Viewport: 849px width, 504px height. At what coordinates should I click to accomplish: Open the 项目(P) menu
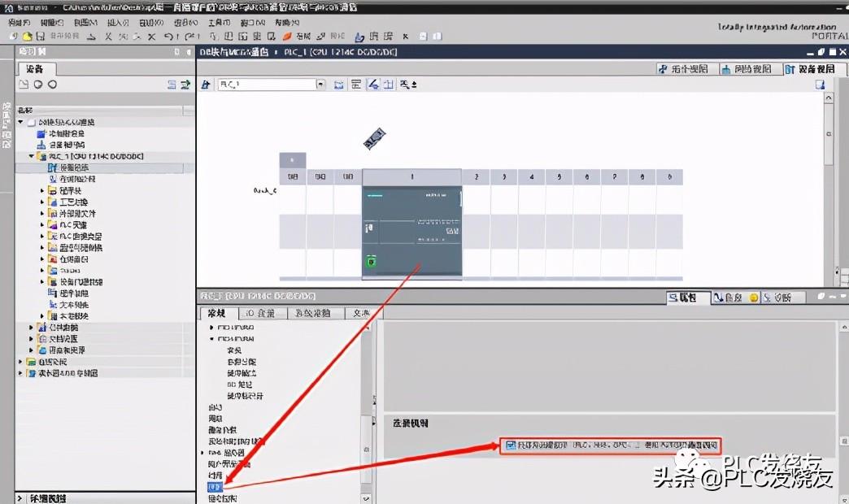click(x=19, y=22)
